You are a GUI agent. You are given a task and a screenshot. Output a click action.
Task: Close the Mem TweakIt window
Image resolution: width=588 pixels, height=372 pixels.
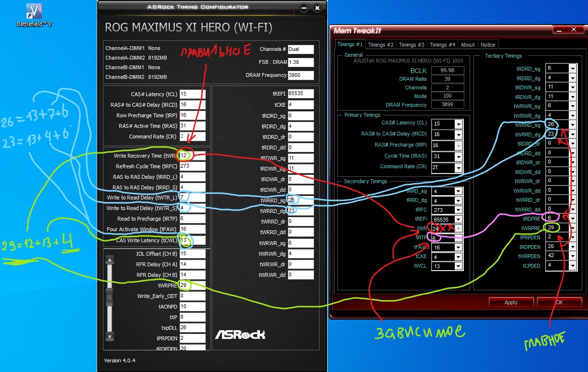[574, 30]
